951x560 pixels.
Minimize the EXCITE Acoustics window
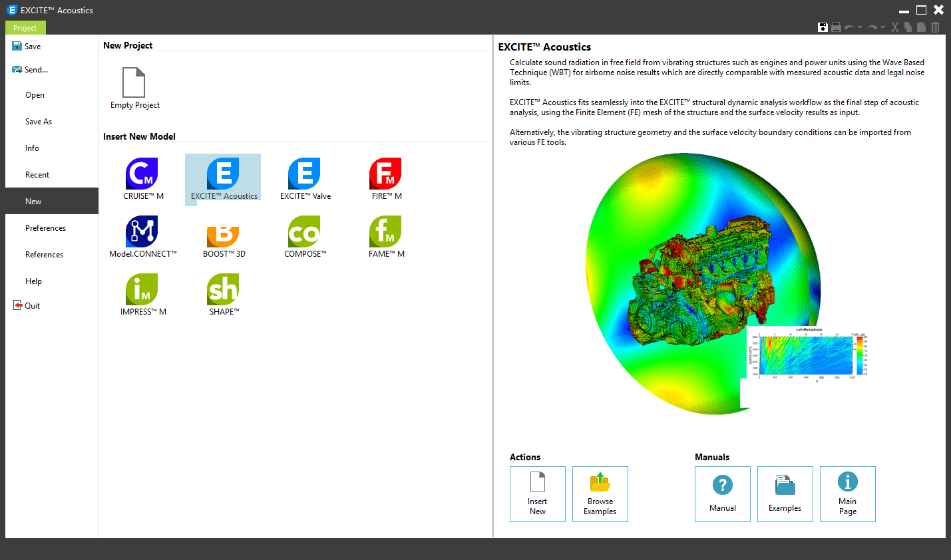904,11
